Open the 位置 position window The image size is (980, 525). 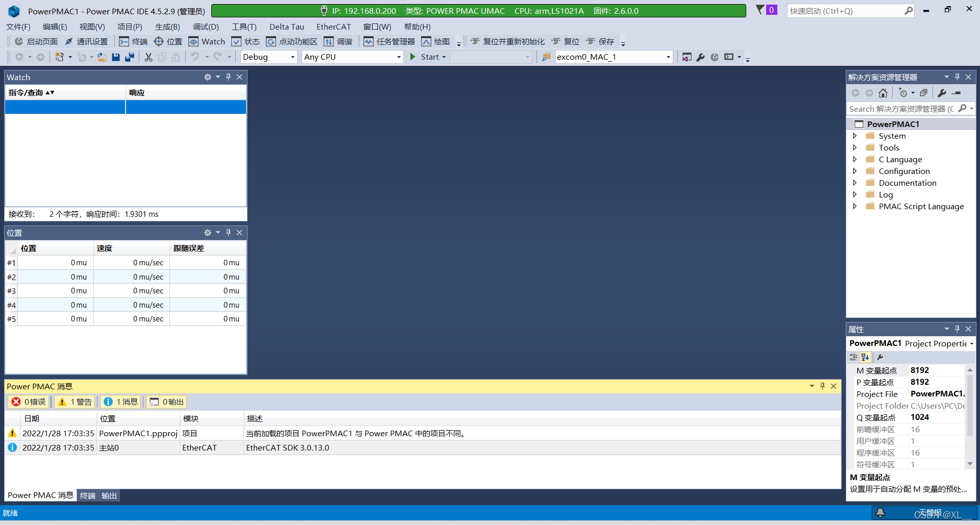click(168, 42)
